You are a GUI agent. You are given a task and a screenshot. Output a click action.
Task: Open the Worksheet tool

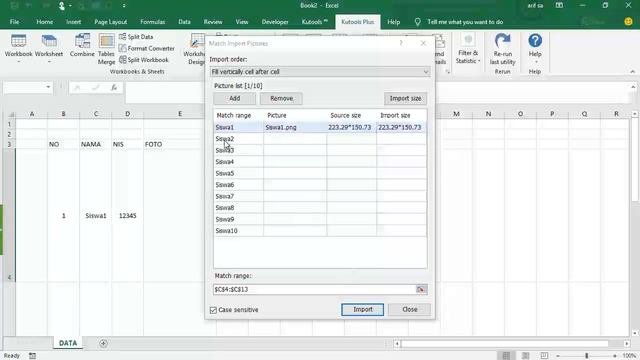click(49, 48)
